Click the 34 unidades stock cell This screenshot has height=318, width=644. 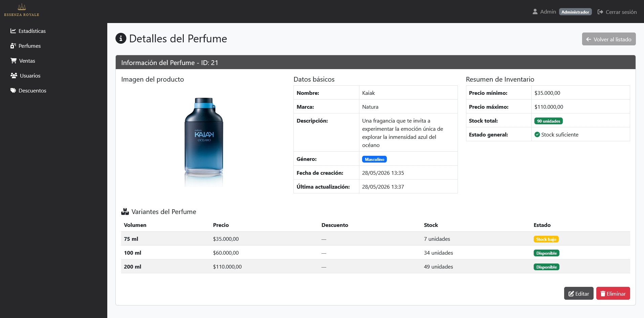pos(438,253)
